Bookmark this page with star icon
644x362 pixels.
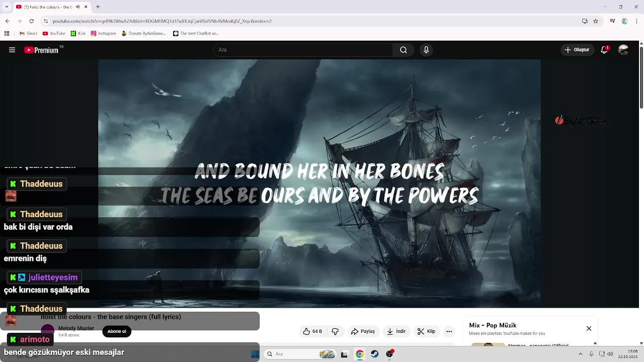(x=596, y=21)
